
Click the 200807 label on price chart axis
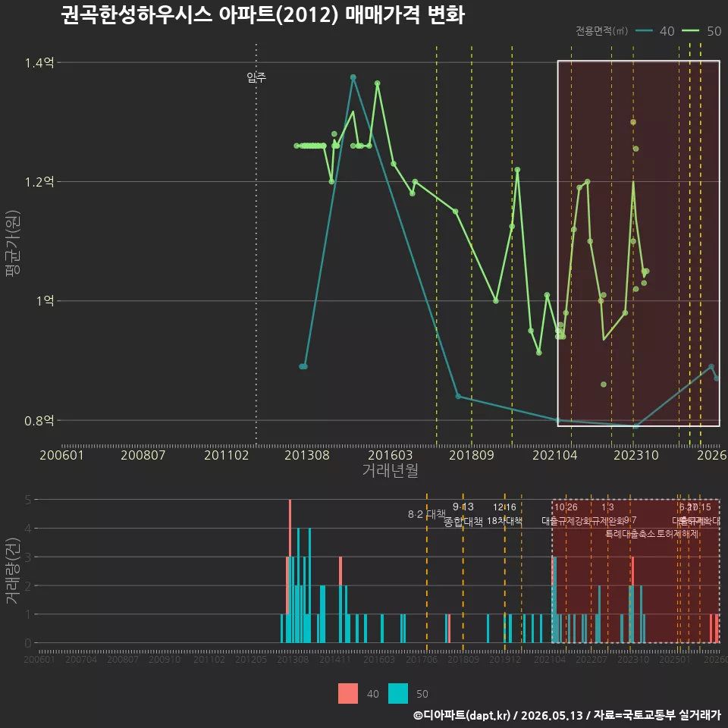pos(143,455)
